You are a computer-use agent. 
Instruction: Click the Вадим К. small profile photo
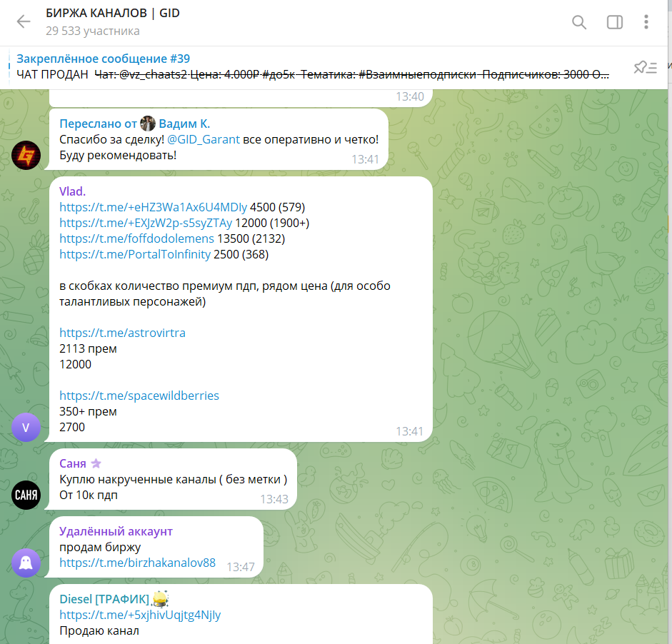[147, 124]
